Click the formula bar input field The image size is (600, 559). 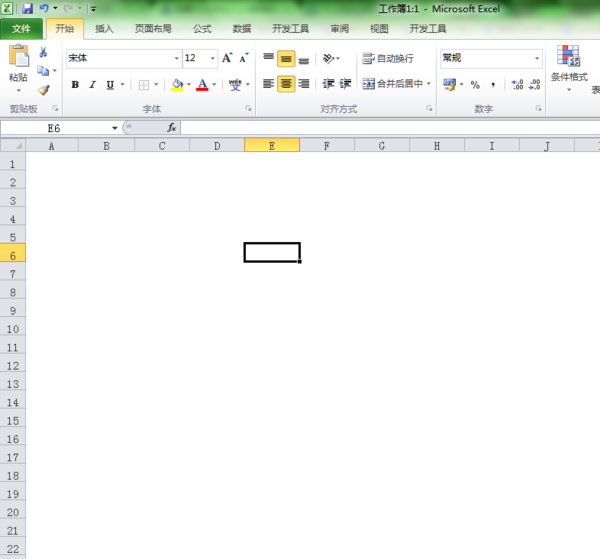[390, 128]
